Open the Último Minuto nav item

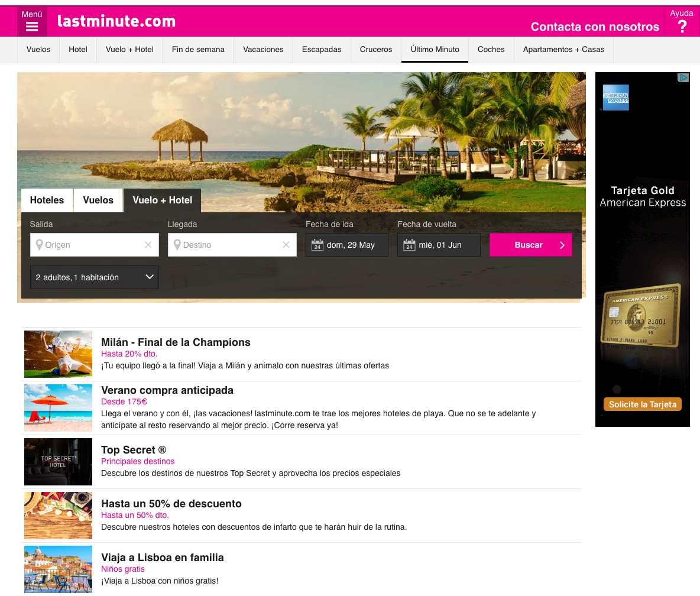click(435, 50)
